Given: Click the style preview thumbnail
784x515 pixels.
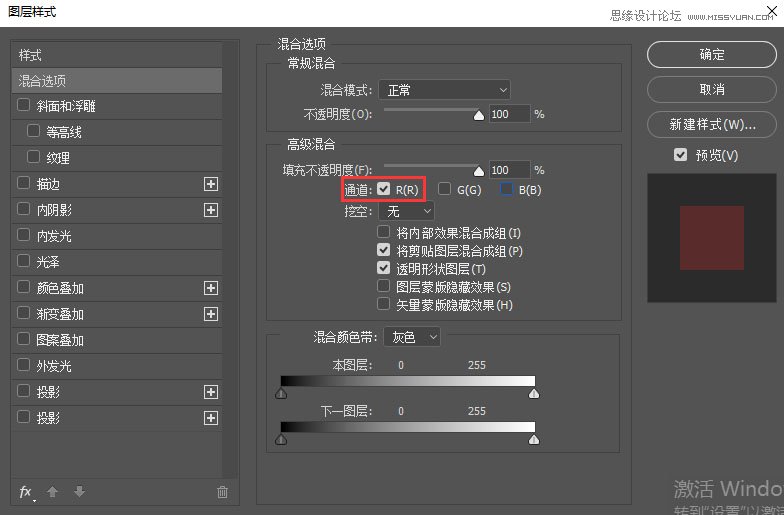Looking at the screenshot, I should point(712,238).
